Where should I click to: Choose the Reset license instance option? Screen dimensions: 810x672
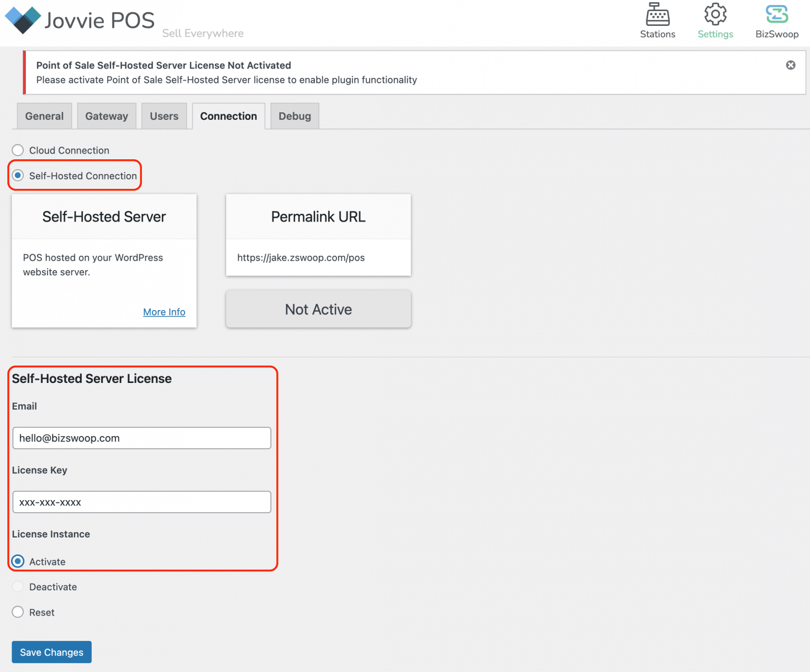18,612
